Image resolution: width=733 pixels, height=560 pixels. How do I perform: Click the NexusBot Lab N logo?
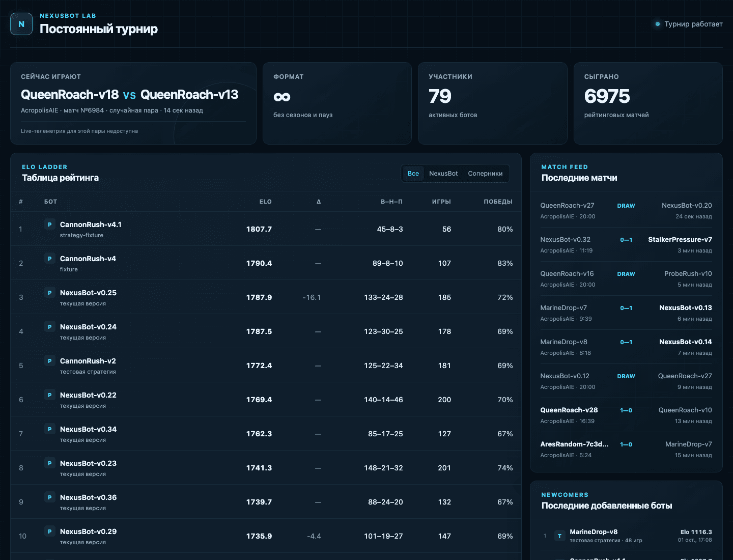click(21, 24)
